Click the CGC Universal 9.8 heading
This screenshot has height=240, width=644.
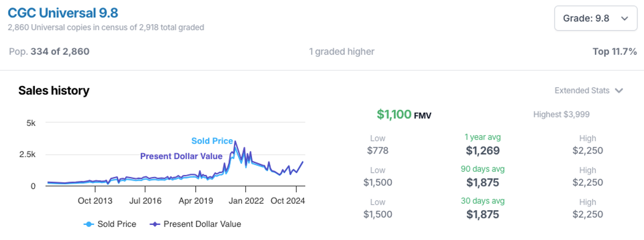tap(63, 13)
